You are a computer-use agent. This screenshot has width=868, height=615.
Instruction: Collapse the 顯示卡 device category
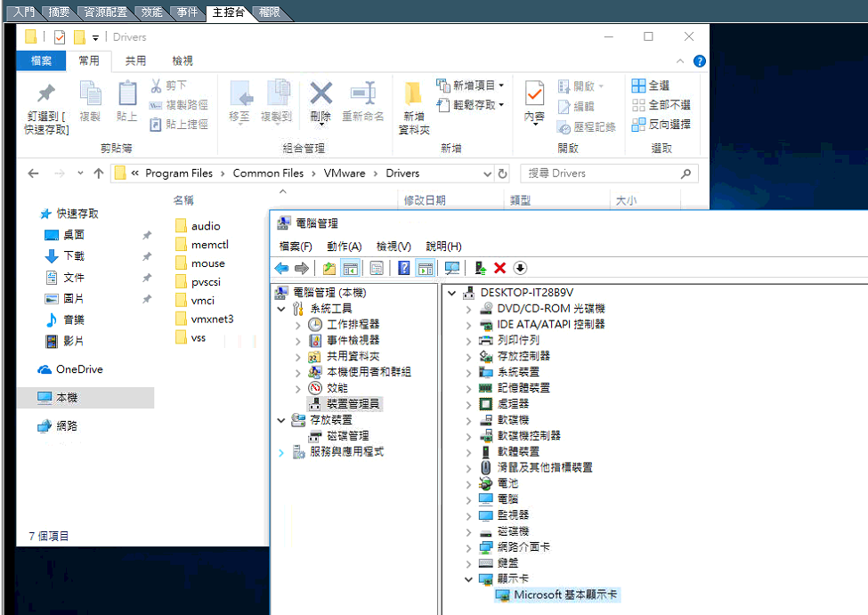pyautogui.click(x=468, y=579)
